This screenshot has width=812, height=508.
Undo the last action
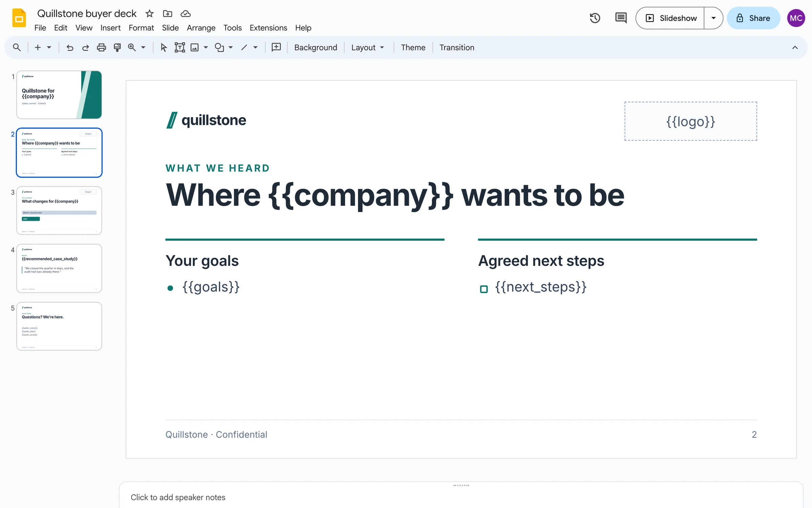click(70, 47)
